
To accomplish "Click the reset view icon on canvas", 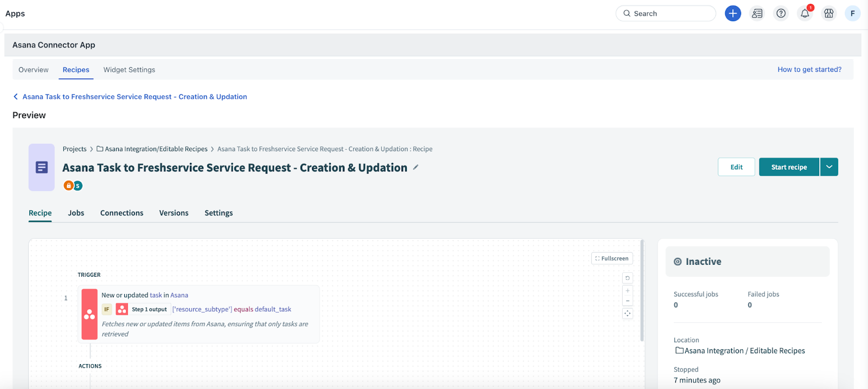I will pyautogui.click(x=628, y=278).
